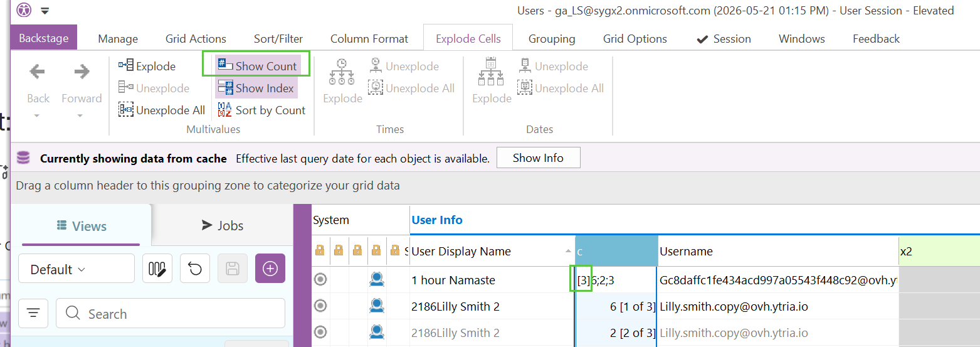Image resolution: width=980 pixels, height=347 pixels.
Task: Click Sort by Count
Action: [x=261, y=110]
